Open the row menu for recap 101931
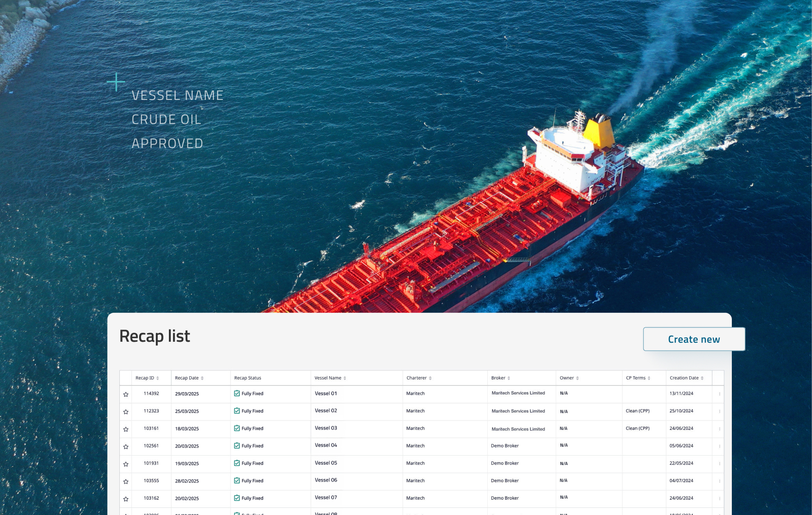The image size is (812, 515). [719, 464]
